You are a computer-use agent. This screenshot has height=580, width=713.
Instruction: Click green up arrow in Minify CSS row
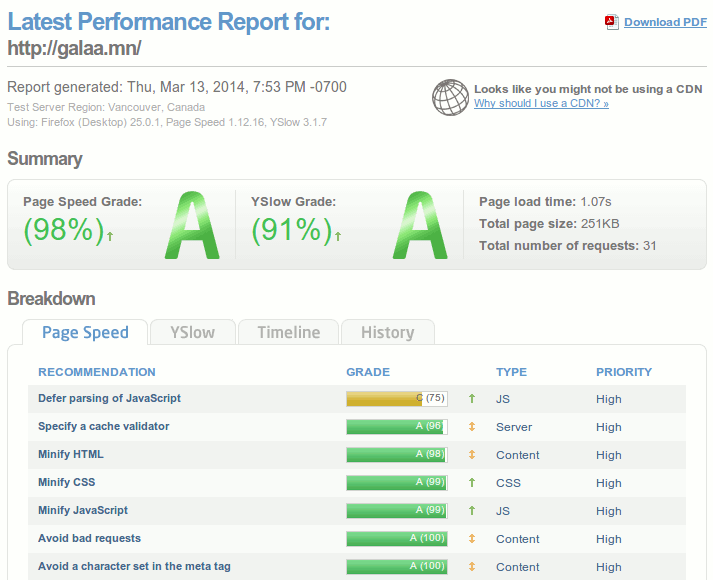(472, 483)
